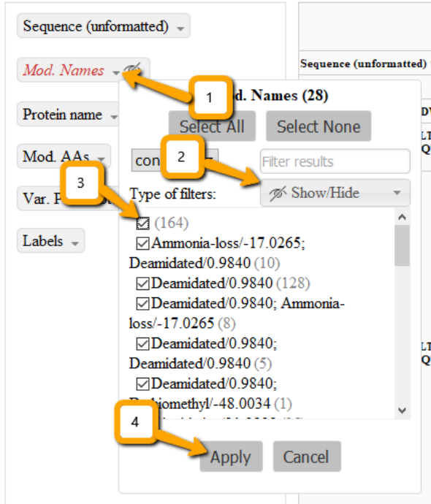The image size is (431, 504).
Task: Uncheck the Deamidated/0.9840 (128) checkbox
Action: click(142, 283)
